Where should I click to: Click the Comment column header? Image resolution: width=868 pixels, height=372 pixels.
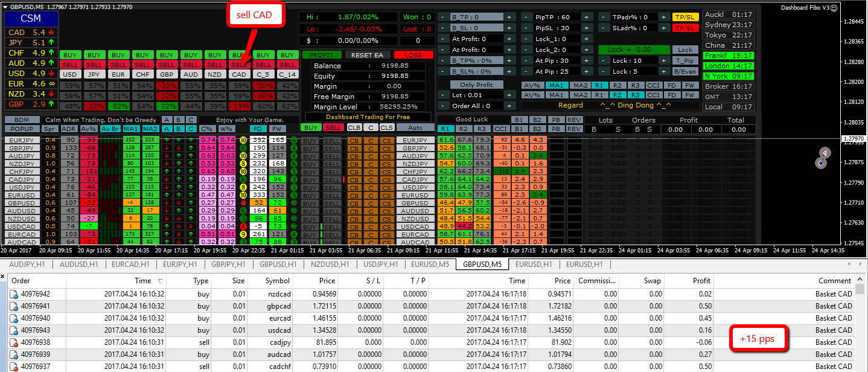pos(783,281)
